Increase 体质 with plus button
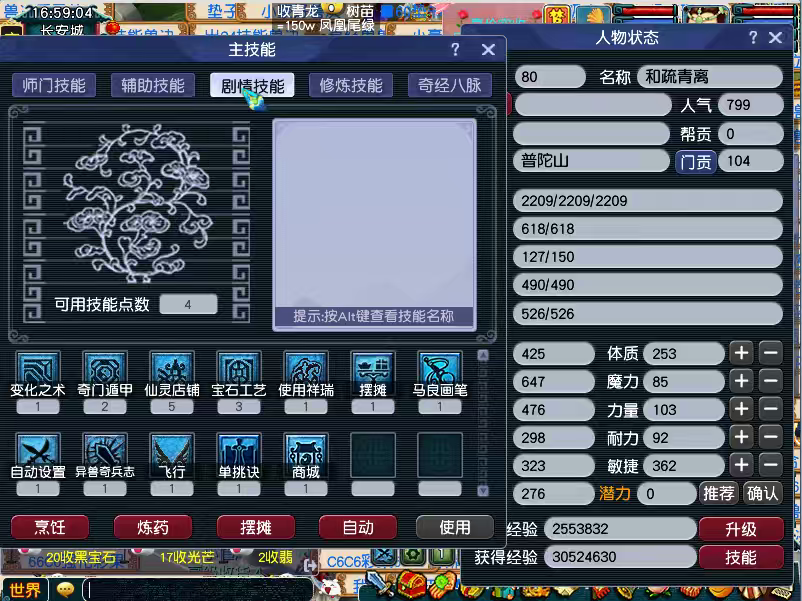This screenshot has width=802, height=601. pyautogui.click(x=742, y=353)
